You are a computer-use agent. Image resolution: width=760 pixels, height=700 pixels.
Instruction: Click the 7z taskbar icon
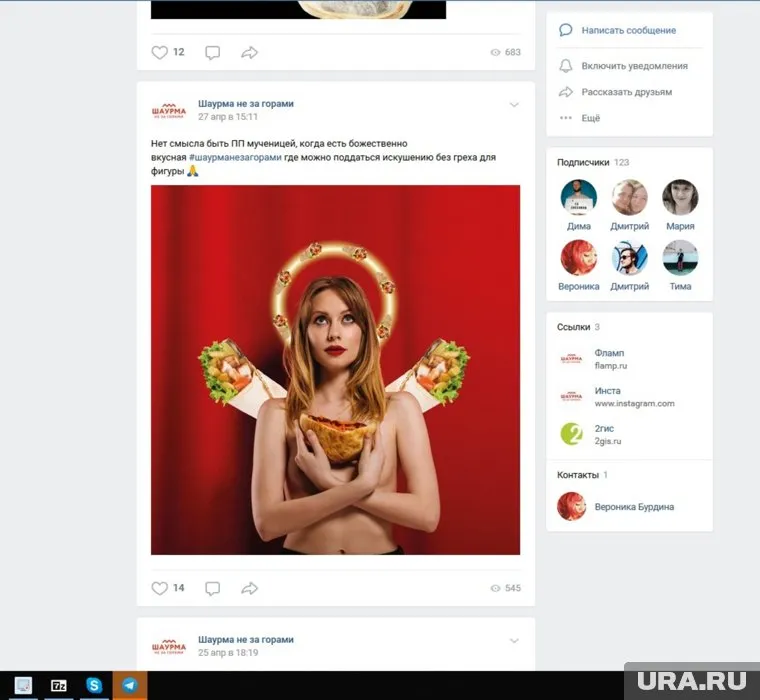point(59,685)
